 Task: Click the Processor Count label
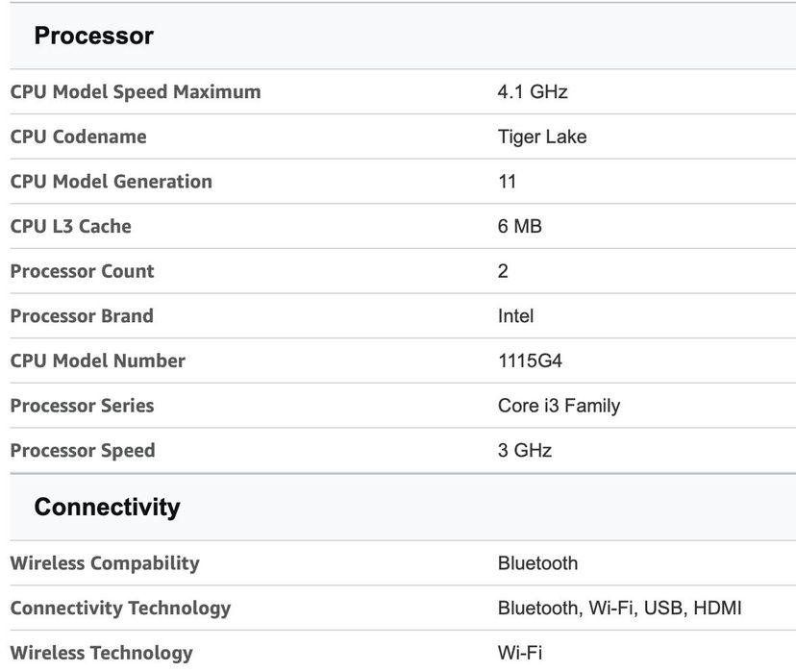(x=82, y=271)
